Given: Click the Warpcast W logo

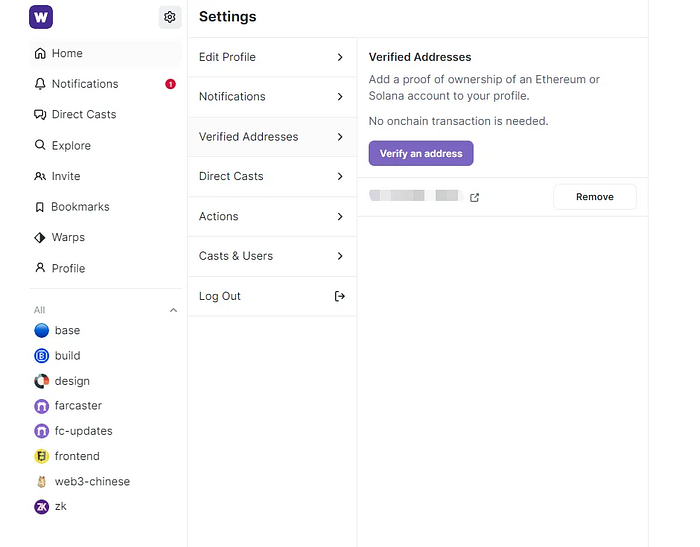Looking at the screenshot, I should point(41,17).
